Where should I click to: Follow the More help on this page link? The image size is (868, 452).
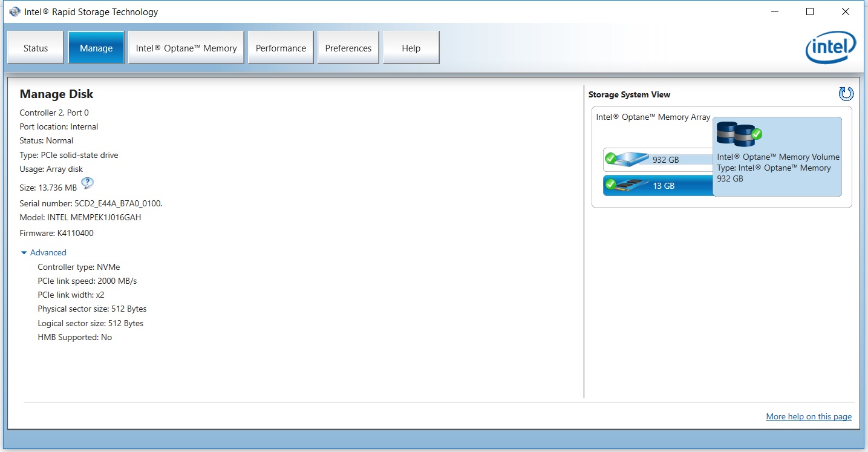809,416
